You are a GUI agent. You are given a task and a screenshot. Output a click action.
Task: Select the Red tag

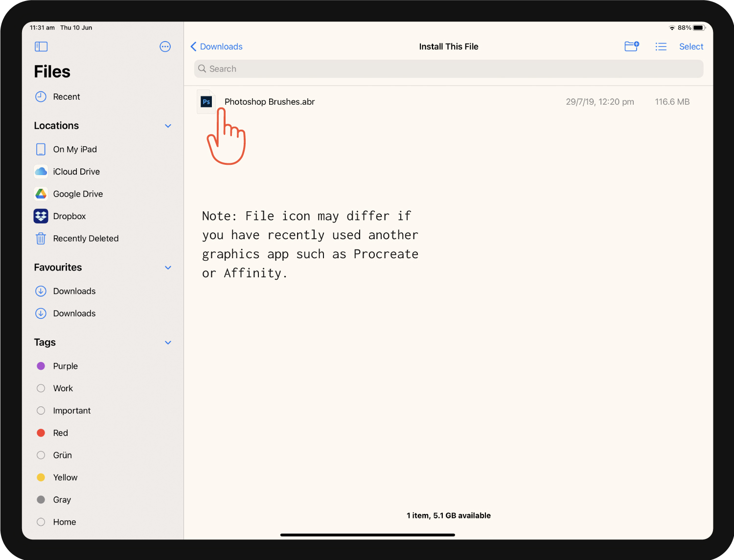(x=61, y=433)
